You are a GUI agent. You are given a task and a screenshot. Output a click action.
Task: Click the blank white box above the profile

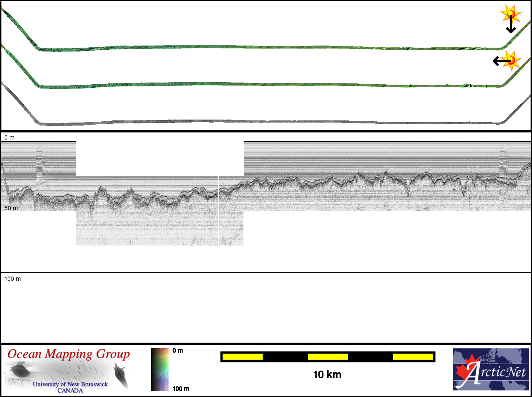coord(160,158)
